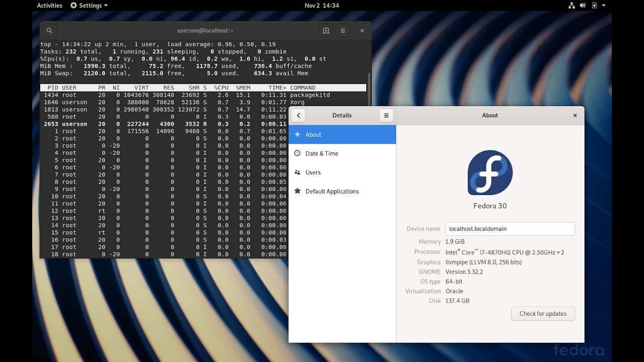Click the Xorg command in top output
This screenshot has height=362, width=644.
pyautogui.click(x=297, y=103)
